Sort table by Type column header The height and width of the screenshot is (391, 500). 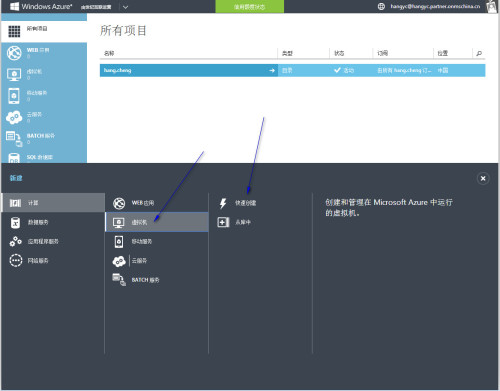coord(287,53)
